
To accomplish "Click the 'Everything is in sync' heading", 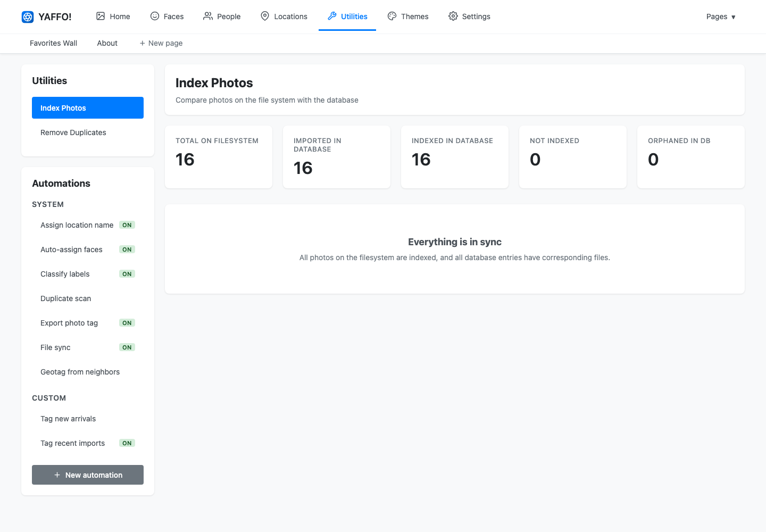I will pyautogui.click(x=455, y=242).
